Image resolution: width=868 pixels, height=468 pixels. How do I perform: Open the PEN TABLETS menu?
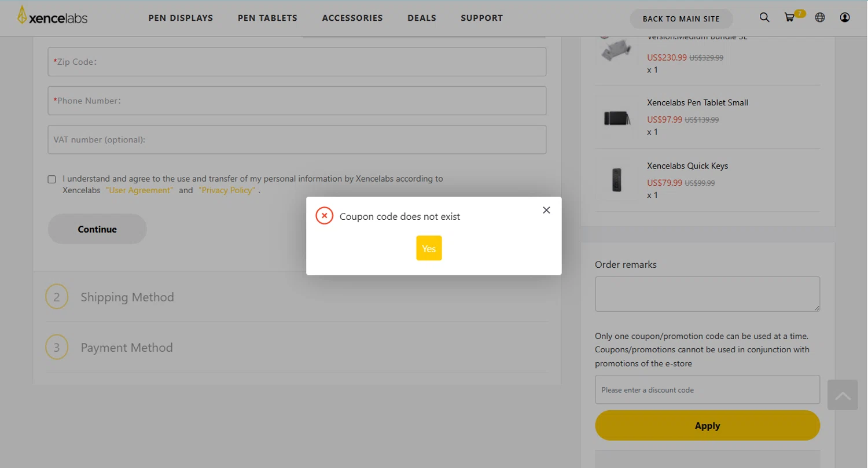267,18
